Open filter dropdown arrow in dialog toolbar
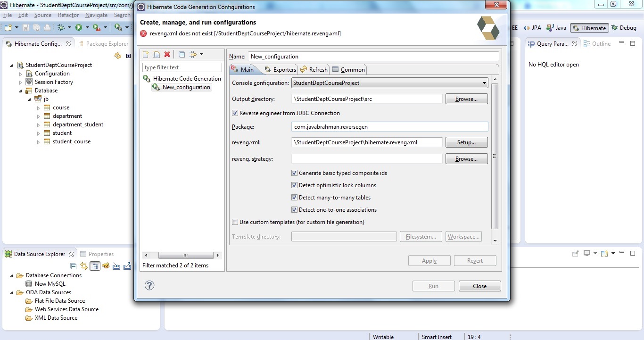Image resolution: width=644 pixels, height=340 pixels. [201, 54]
